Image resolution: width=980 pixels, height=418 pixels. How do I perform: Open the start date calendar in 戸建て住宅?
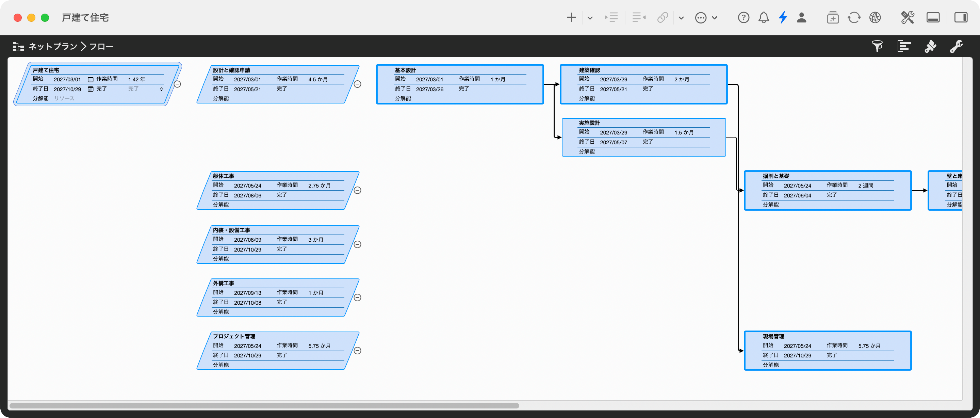click(91, 80)
